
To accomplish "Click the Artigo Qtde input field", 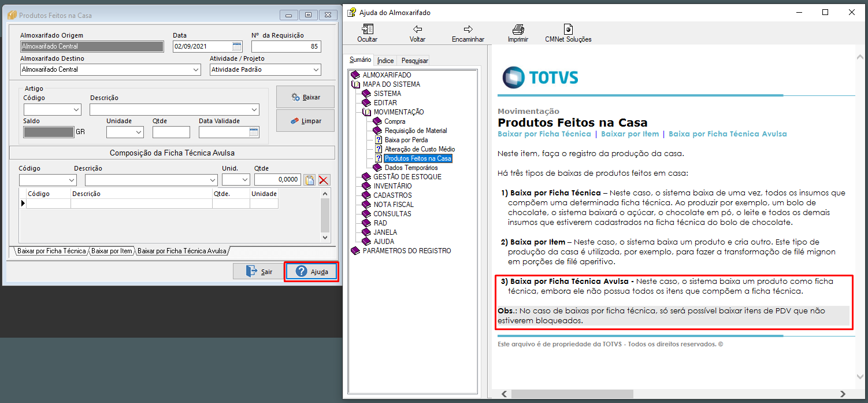I will point(171,132).
